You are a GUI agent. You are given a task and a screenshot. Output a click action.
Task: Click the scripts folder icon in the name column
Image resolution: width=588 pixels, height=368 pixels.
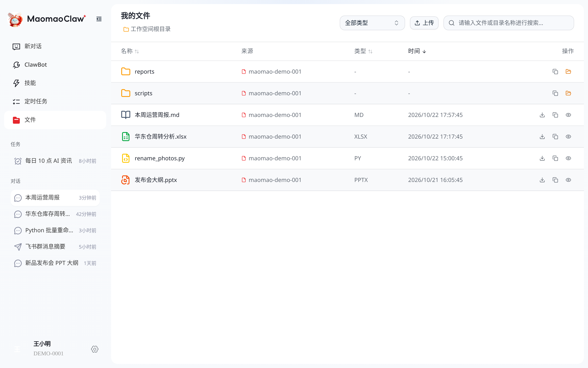[126, 93]
